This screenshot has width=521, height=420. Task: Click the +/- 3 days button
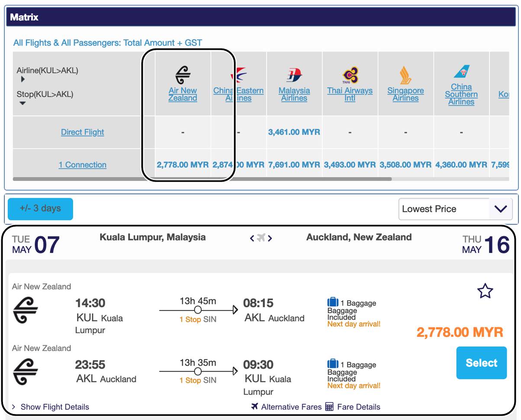pyautogui.click(x=40, y=209)
